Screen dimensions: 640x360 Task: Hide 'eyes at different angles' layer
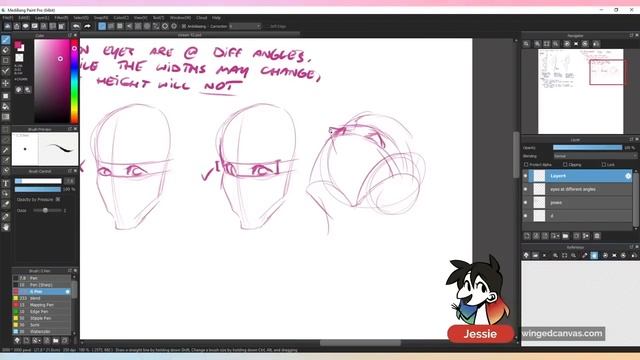point(526,189)
